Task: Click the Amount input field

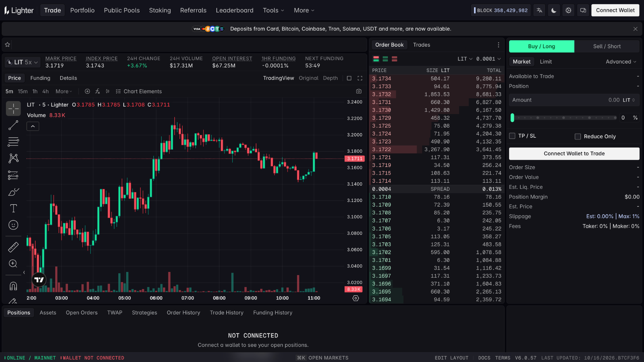Action: (x=574, y=100)
